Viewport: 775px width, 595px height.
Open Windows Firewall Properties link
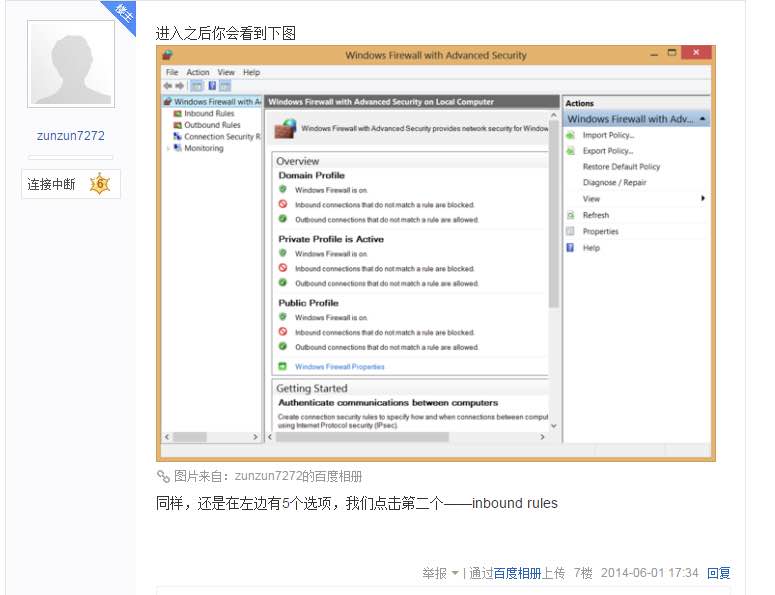click(x=340, y=367)
